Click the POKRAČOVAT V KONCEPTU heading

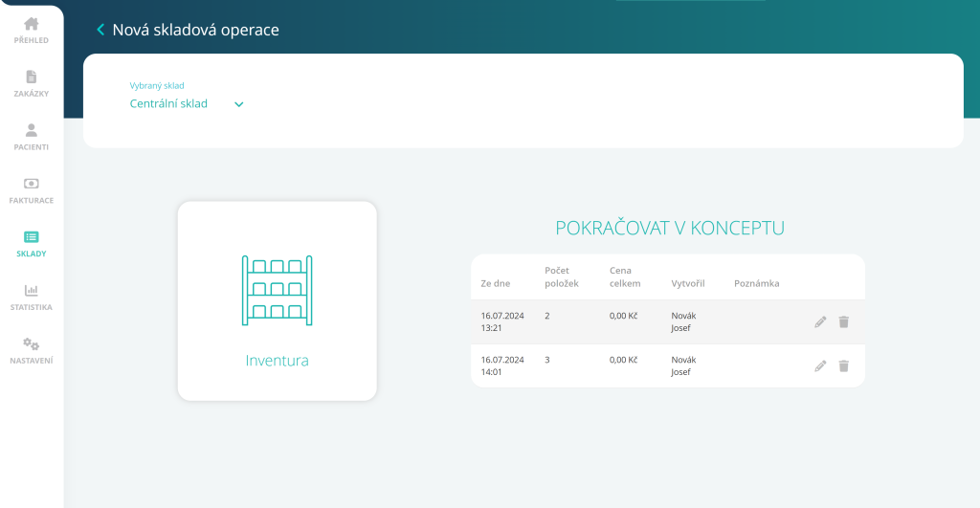[669, 228]
